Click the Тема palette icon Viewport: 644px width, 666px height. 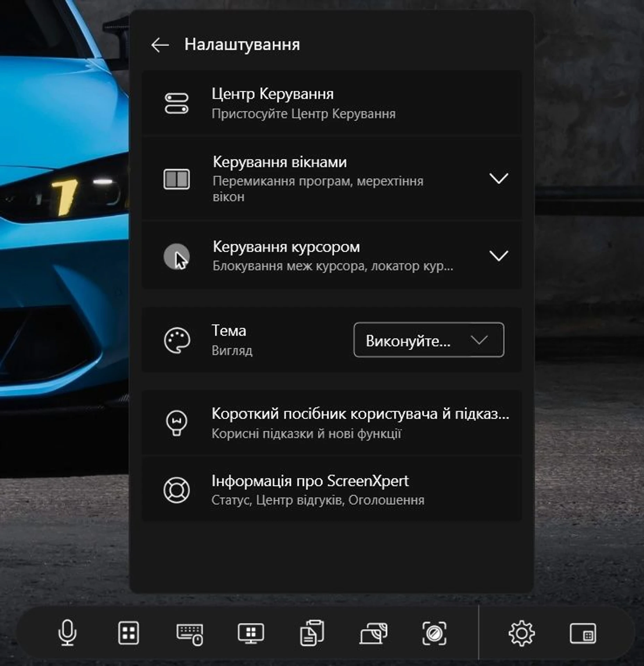point(177,340)
